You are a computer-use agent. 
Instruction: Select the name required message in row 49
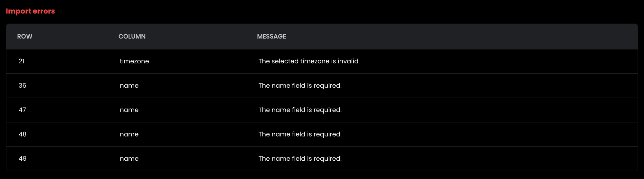pyautogui.click(x=300, y=159)
